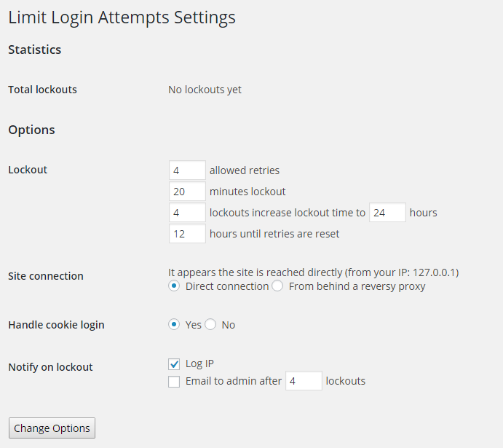Select Yes for Handle cookie login
Screen dimensions: 503x448
coord(174,325)
